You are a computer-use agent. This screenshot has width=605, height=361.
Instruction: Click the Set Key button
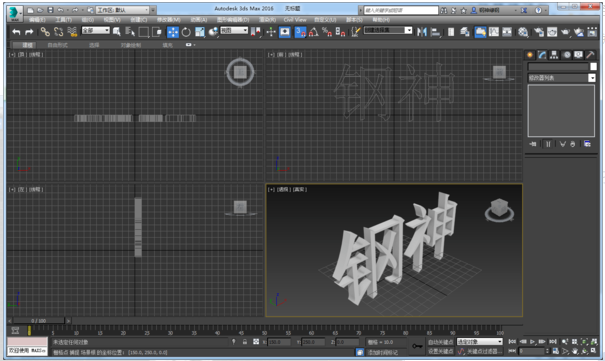[x=440, y=351]
